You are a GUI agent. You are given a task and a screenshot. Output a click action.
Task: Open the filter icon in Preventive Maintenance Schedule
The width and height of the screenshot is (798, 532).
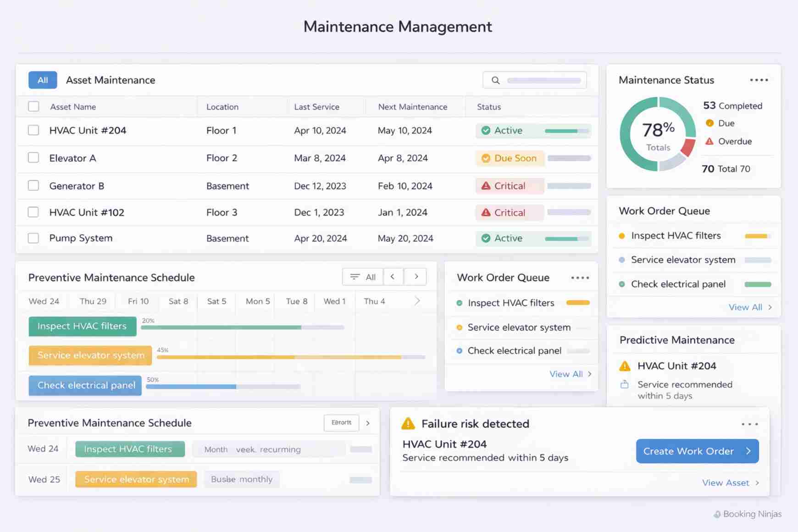pyautogui.click(x=355, y=277)
